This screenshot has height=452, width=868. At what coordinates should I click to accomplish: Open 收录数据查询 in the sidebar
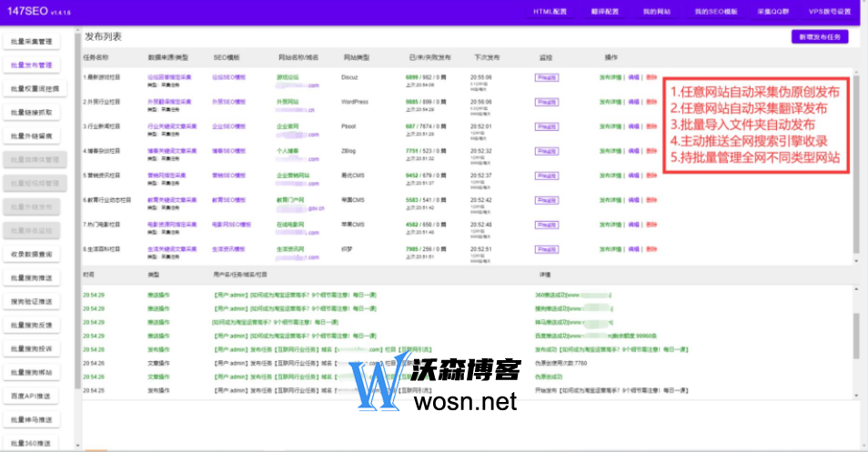[x=32, y=254]
